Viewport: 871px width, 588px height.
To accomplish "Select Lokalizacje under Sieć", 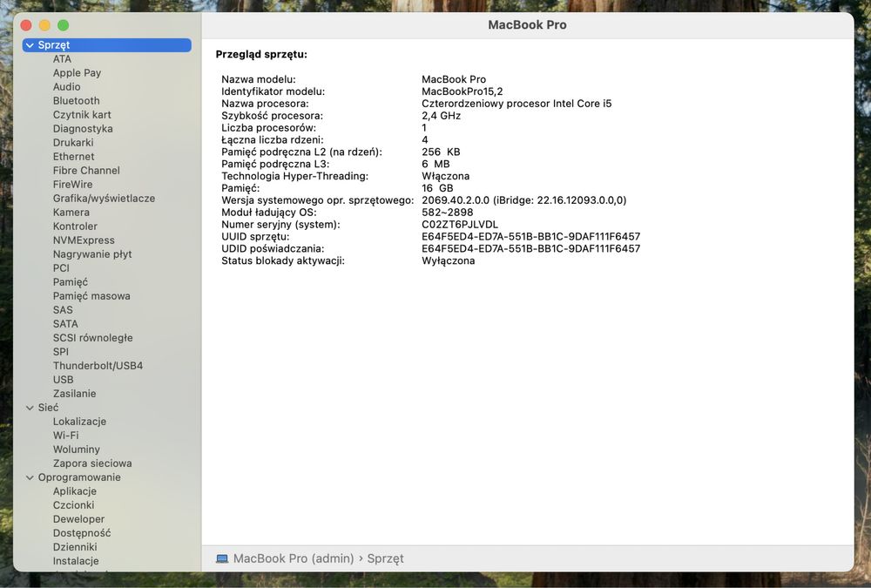I will [79, 422].
